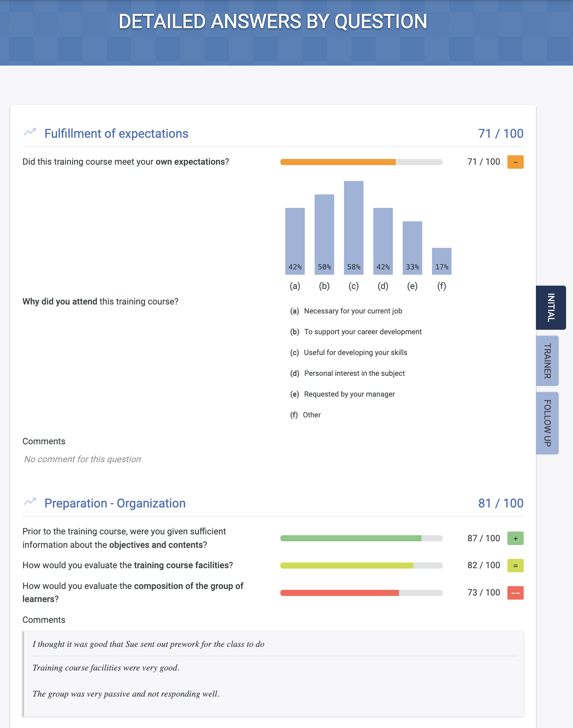Viewport: 573px width, 728px height.
Task: Click the 58% bar labeled (c) in chart
Action: (x=354, y=227)
